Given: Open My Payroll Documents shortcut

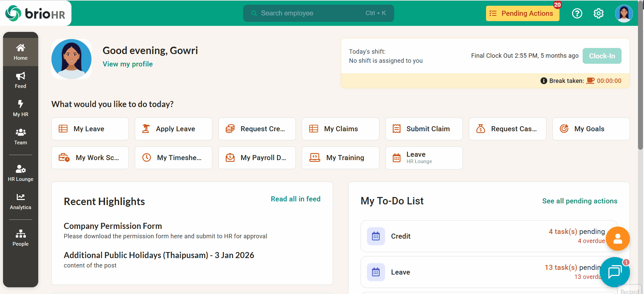Looking at the screenshot, I should pos(257,158).
